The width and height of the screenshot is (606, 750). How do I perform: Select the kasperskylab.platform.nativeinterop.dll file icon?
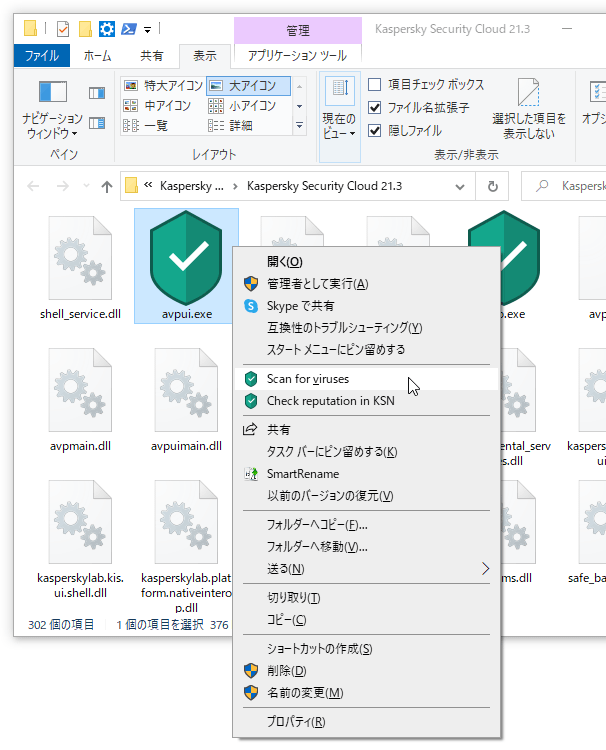[186, 522]
